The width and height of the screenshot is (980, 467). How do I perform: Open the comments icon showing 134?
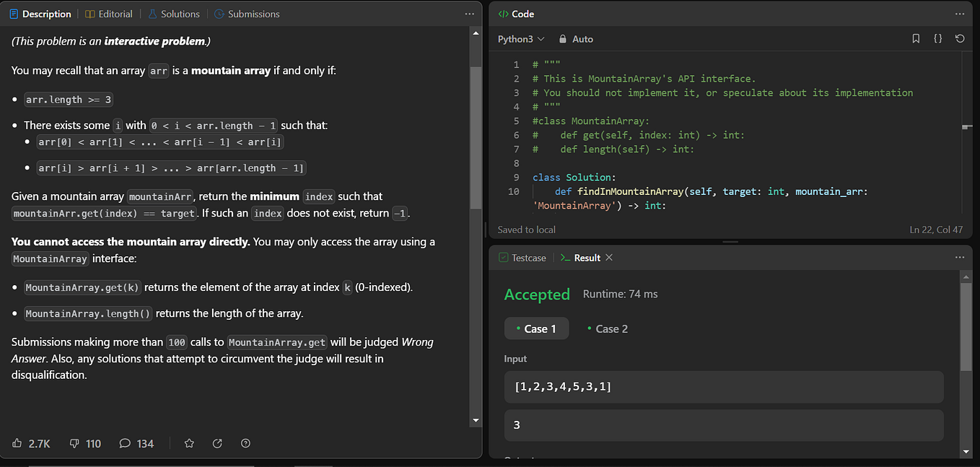click(x=125, y=443)
